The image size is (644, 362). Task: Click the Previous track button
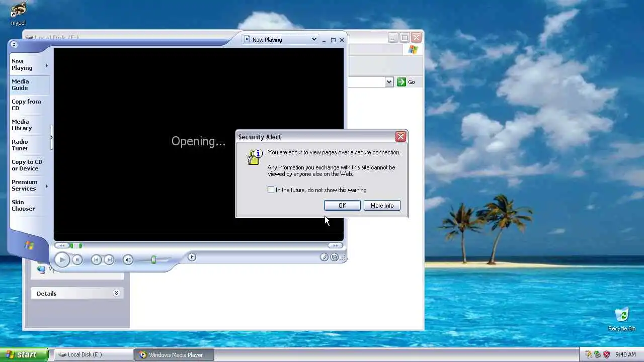tap(96, 259)
